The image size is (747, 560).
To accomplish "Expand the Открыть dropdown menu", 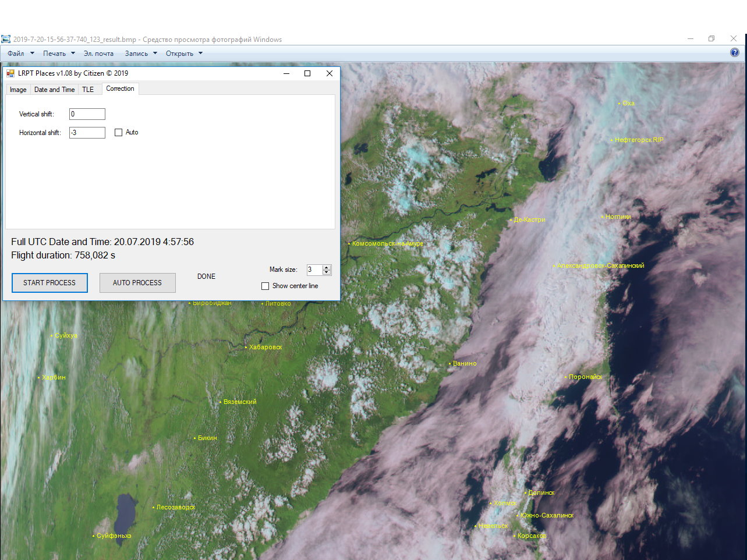I will point(184,54).
